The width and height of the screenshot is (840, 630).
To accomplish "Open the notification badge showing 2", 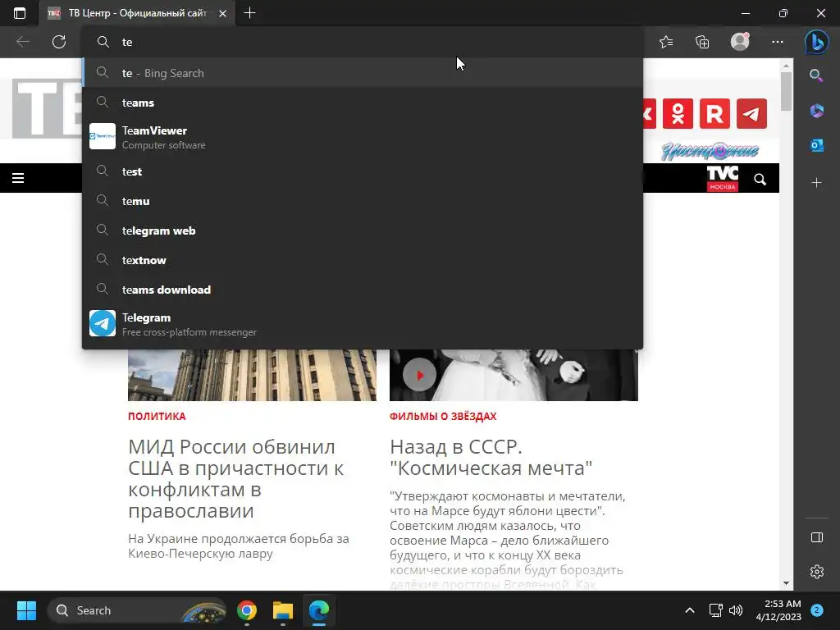I will click(816, 610).
